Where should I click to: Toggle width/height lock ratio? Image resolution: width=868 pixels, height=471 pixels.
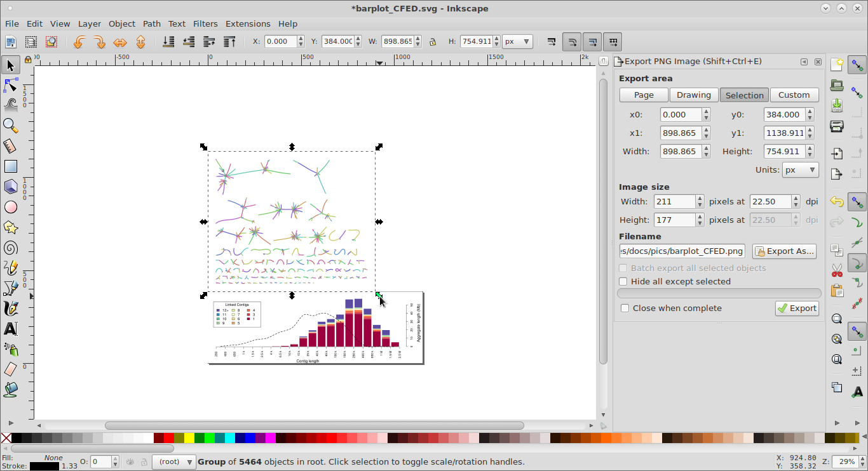click(433, 42)
